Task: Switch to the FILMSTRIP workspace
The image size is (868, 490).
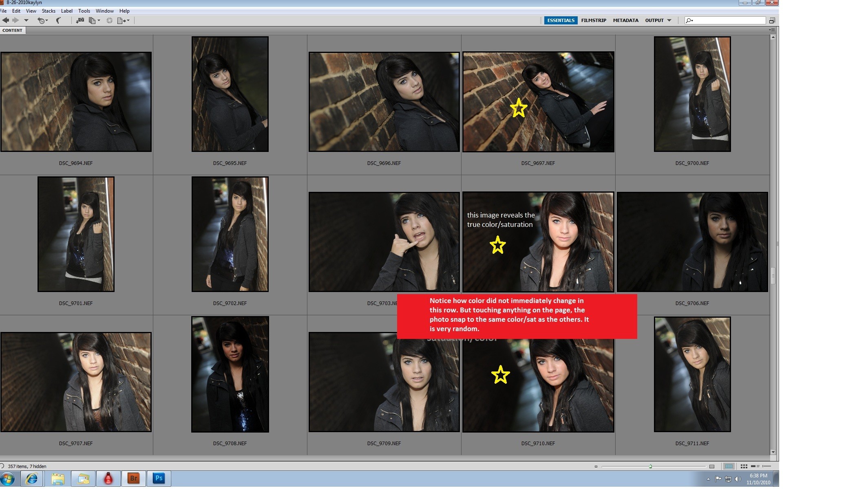Action: tap(594, 20)
